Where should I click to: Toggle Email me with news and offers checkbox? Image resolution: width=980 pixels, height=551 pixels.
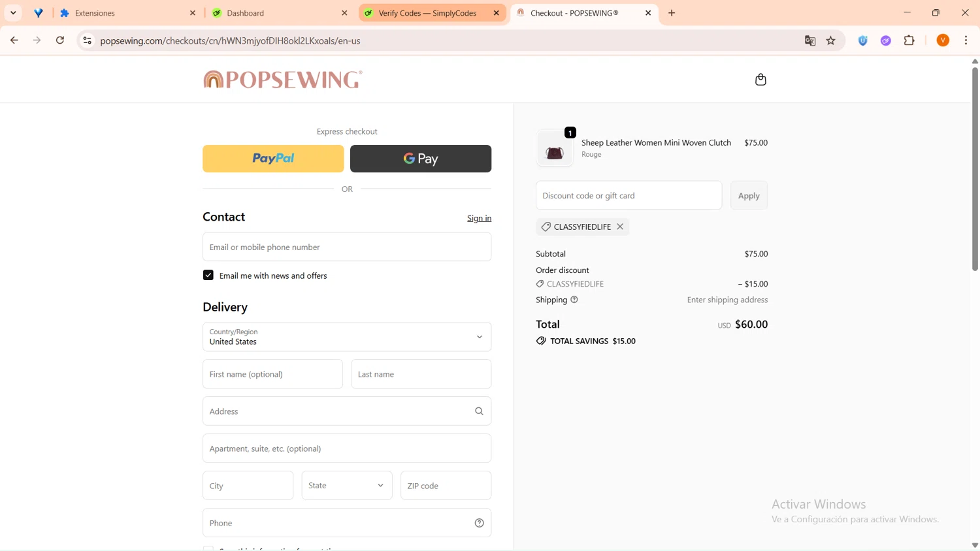(x=208, y=275)
